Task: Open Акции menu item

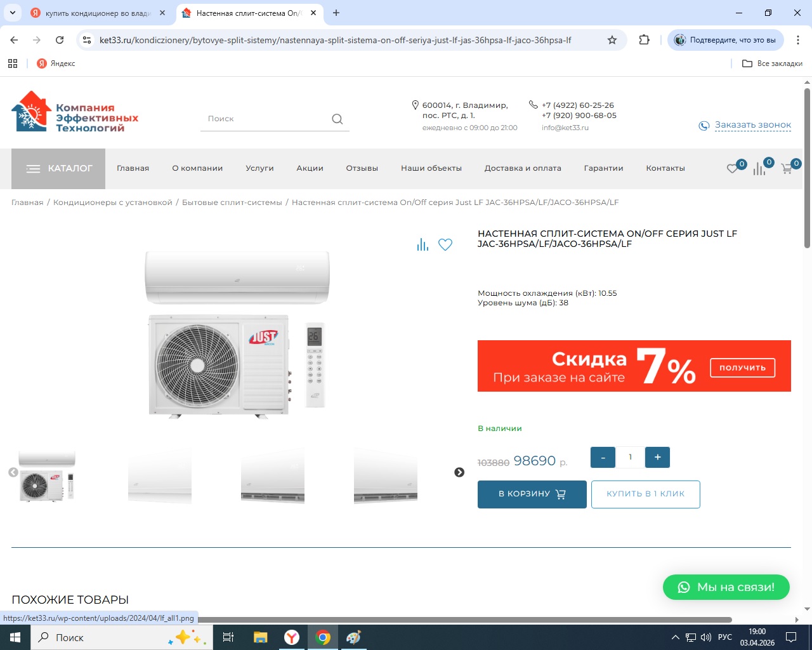Action: point(310,168)
